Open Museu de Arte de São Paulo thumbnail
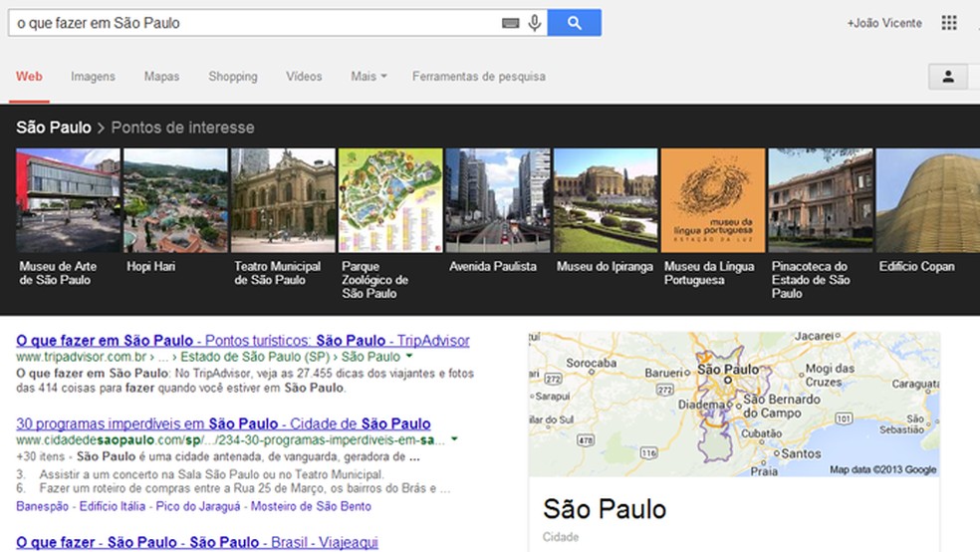The image size is (980, 552). [68, 200]
